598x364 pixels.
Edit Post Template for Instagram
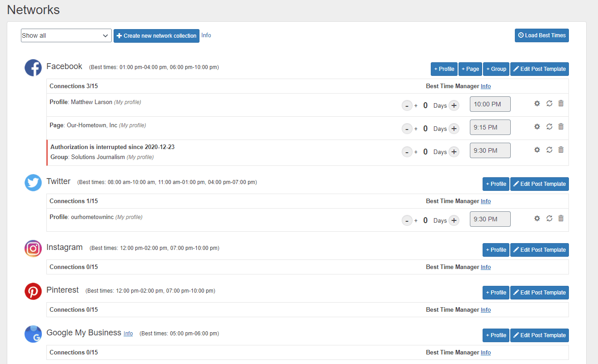(x=539, y=250)
